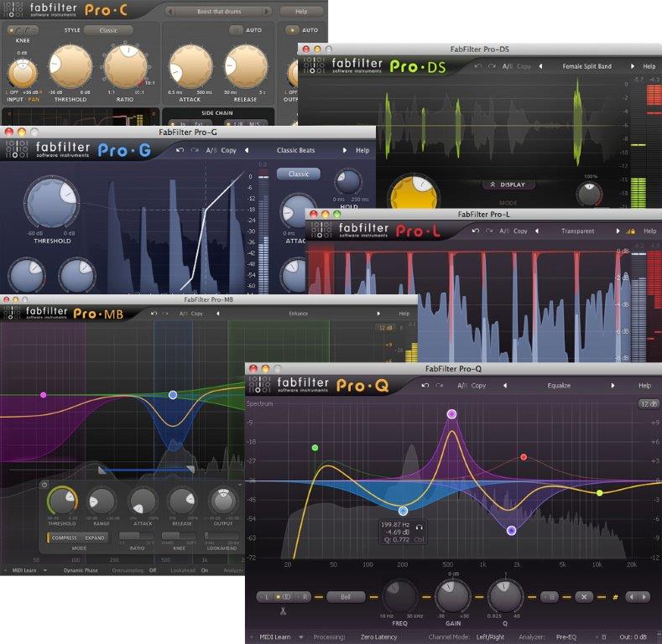Toggle A/B comparison in Pro-Q
Viewport: 662px width, 644px height.
point(461,386)
